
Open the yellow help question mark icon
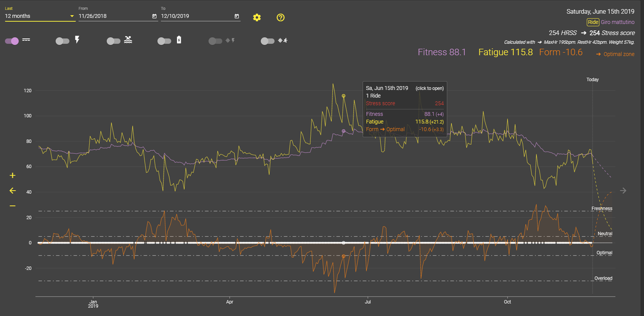click(281, 18)
